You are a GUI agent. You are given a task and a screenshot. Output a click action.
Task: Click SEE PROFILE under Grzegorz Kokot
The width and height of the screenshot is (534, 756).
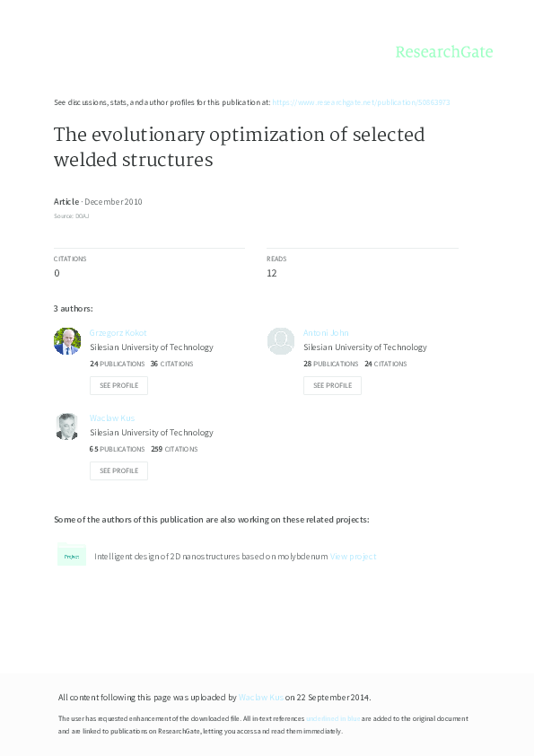(118, 385)
